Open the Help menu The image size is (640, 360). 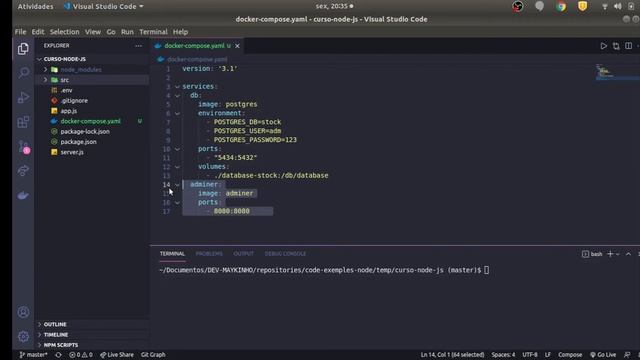pos(180,32)
